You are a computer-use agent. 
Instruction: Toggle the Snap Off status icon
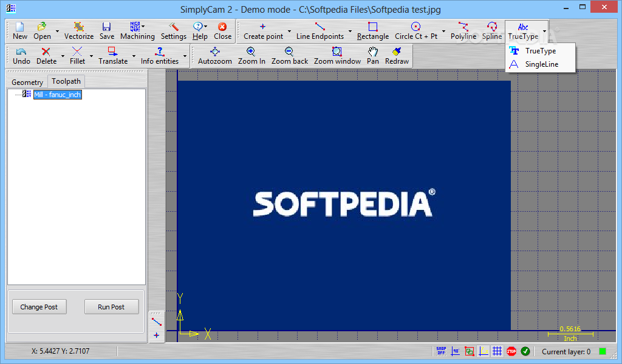tap(441, 351)
